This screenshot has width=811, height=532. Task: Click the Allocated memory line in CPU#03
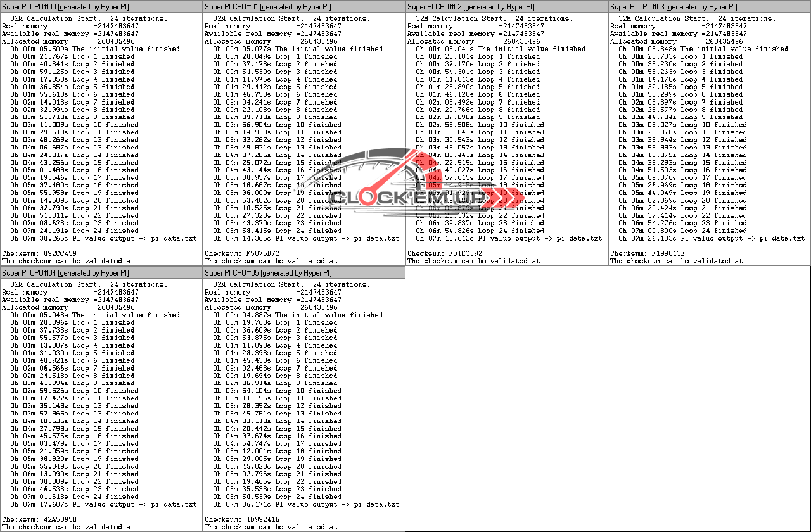[676, 41]
